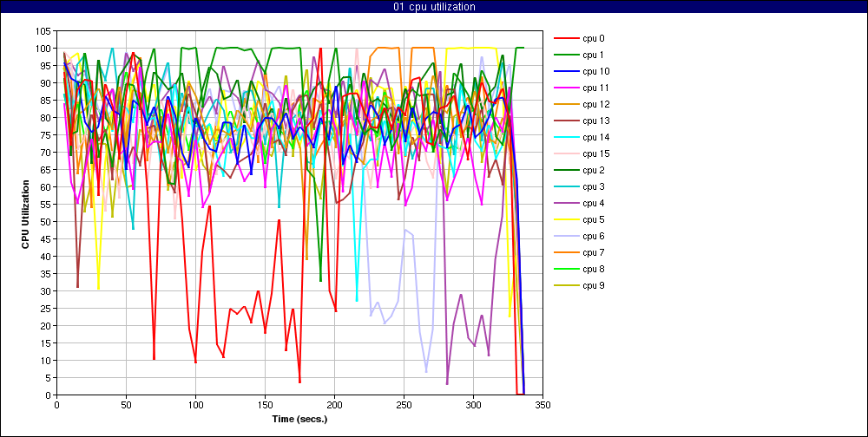Select the 'cpu 2' legend label

[x=593, y=170]
